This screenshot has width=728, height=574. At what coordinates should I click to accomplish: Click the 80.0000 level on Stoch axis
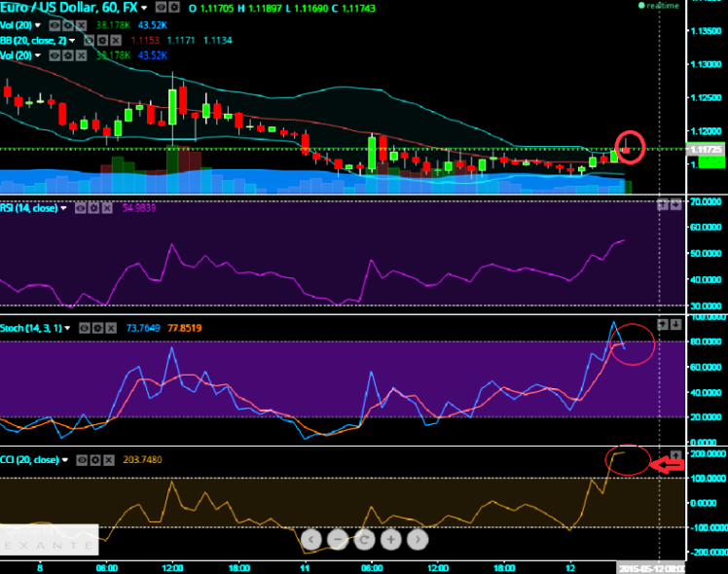706,341
